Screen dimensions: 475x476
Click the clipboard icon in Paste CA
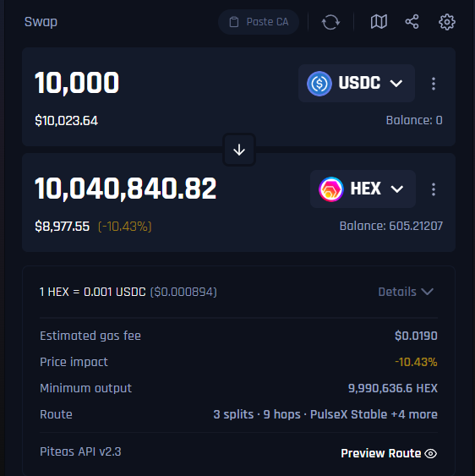(x=234, y=22)
